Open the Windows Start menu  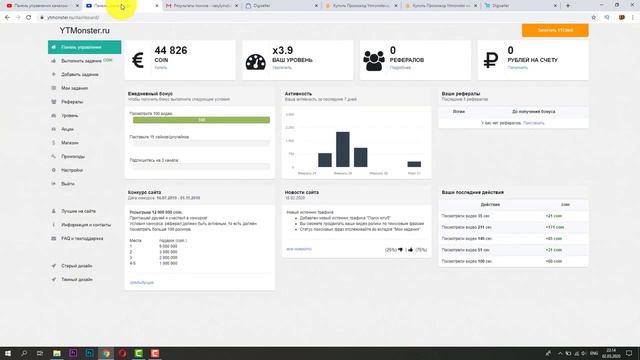8,353
